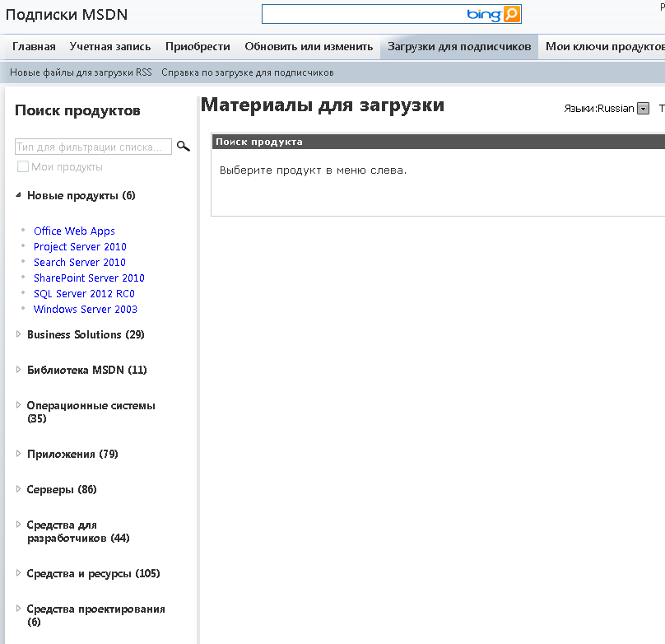
Task: Expand the Business Solutions (29) category
Action: coord(18,334)
